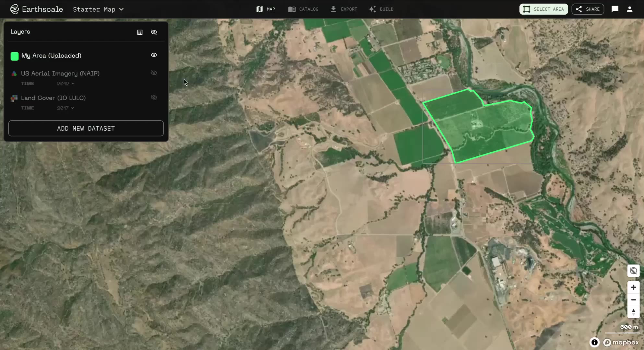Open the NAIP time year 2012 dropdown

click(x=66, y=84)
